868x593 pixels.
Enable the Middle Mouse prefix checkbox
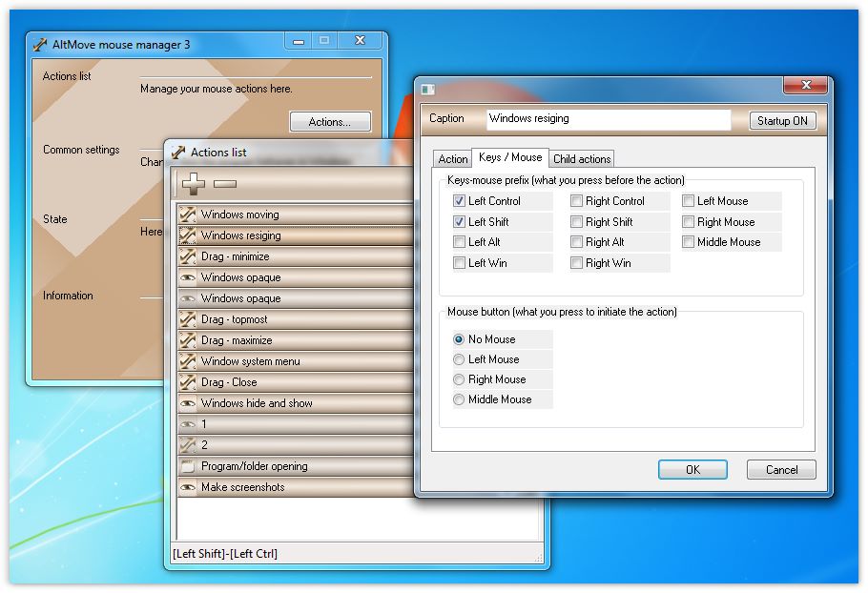[689, 242]
